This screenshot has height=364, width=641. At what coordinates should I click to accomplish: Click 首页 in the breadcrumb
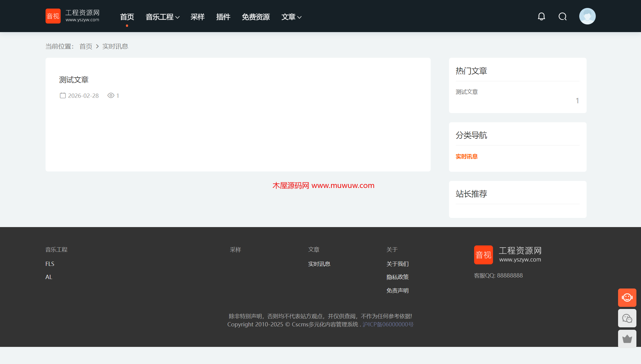pos(86,46)
